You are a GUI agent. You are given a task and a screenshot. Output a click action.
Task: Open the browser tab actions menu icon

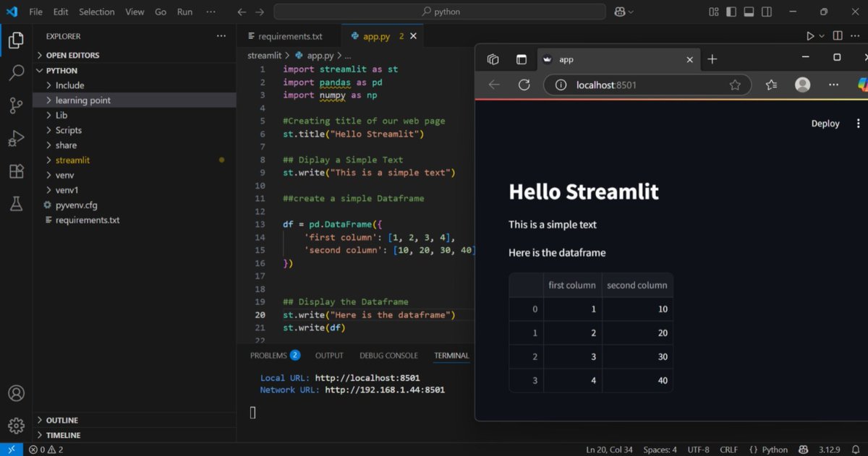click(x=521, y=59)
